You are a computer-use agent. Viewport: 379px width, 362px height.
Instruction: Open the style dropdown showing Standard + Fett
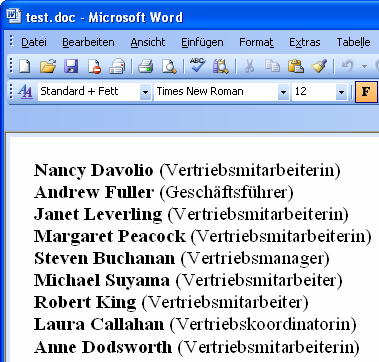pyautogui.click(x=145, y=92)
